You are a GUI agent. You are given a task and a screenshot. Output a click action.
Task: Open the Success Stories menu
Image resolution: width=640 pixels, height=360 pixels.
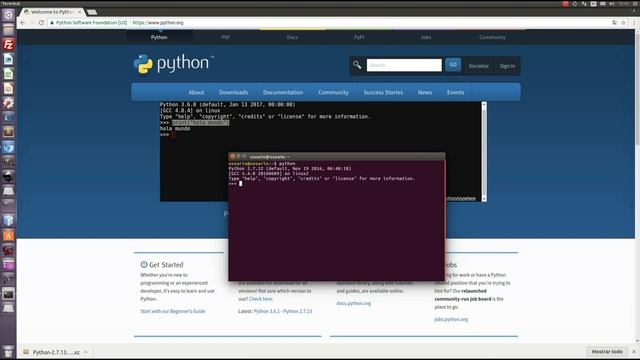tap(383, 92)
